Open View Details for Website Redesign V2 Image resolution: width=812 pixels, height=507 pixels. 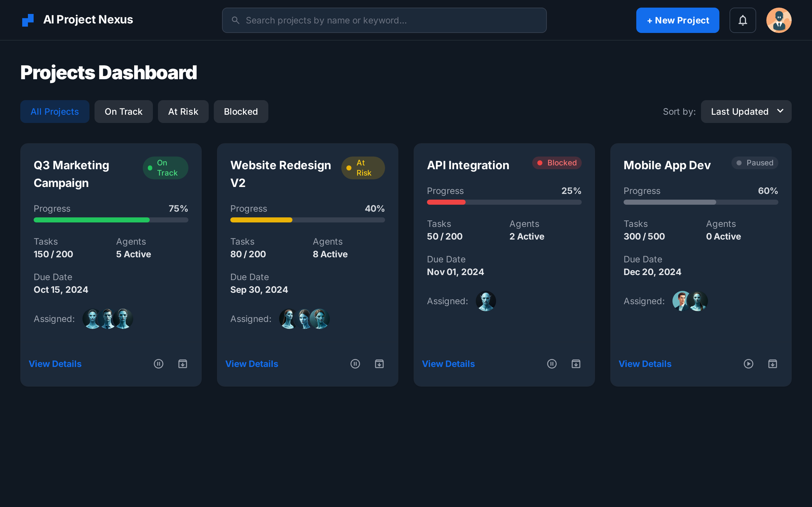tap(252, 363)
